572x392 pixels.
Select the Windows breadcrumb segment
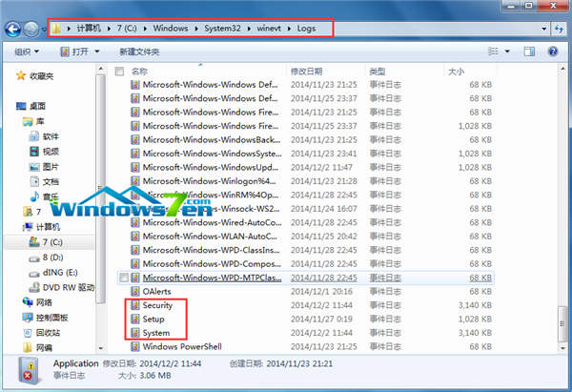tap(171, 28)
